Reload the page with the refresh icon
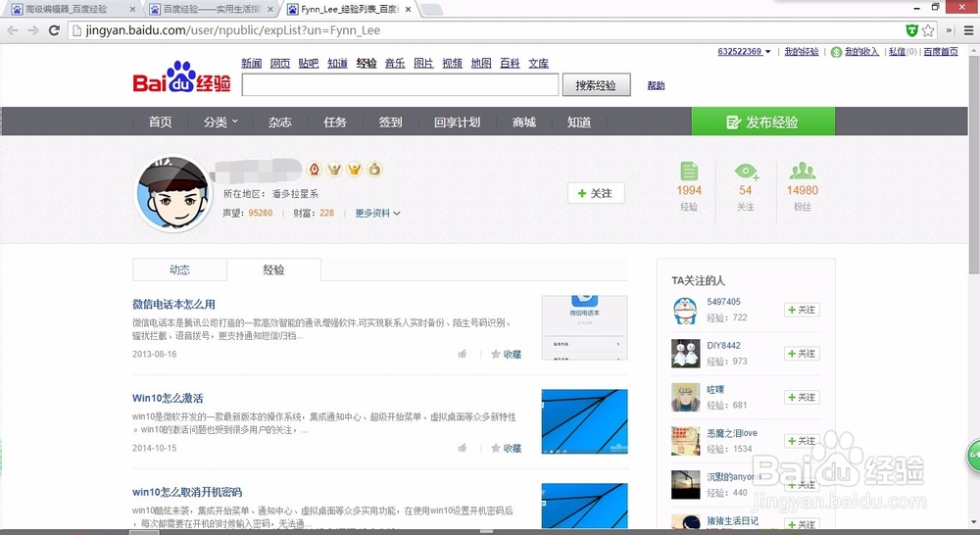 (x=54, y=30)
